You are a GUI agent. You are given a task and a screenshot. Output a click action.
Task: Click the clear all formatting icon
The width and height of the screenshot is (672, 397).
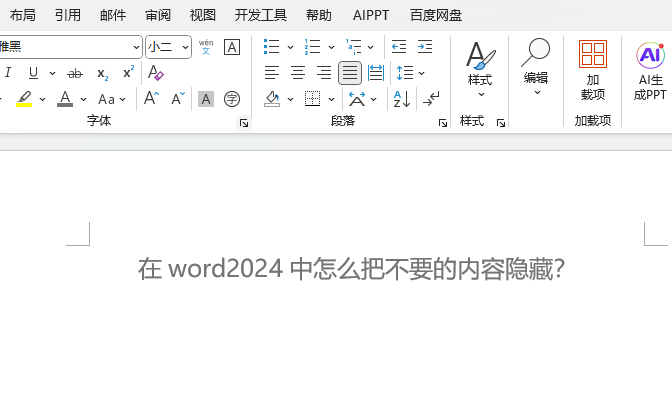click(x=155, y=73)
